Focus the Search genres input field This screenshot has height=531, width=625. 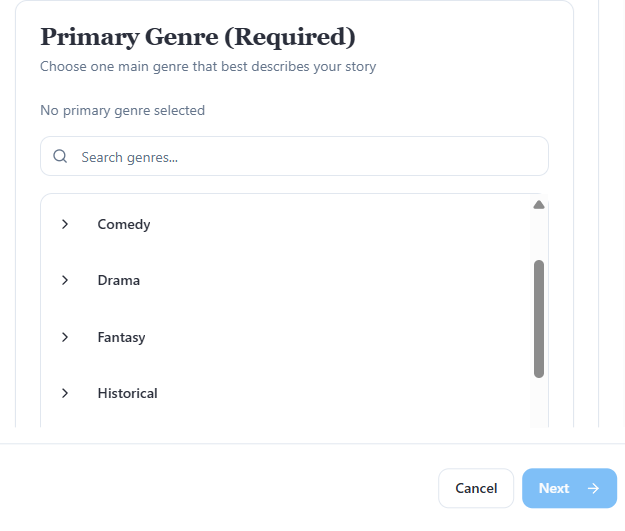coord(300,157)
